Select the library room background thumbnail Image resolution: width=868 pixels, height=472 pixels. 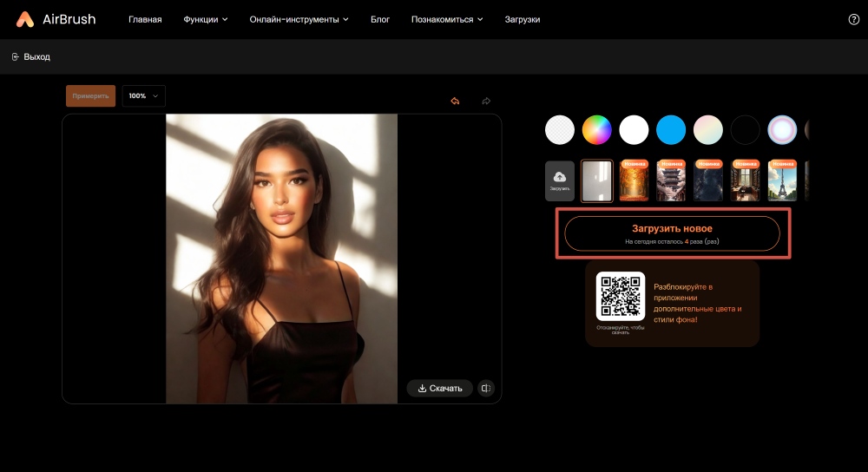point(745,181)
